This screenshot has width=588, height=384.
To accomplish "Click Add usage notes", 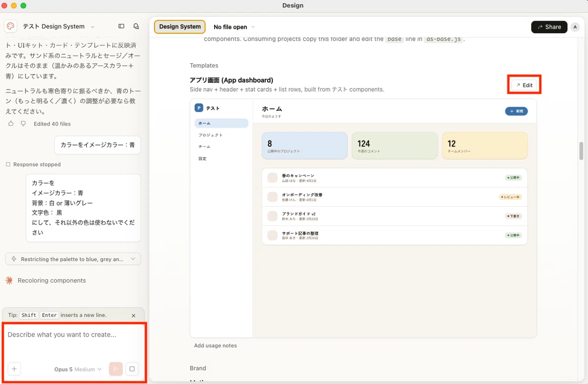I will click(x=215, y=346).
